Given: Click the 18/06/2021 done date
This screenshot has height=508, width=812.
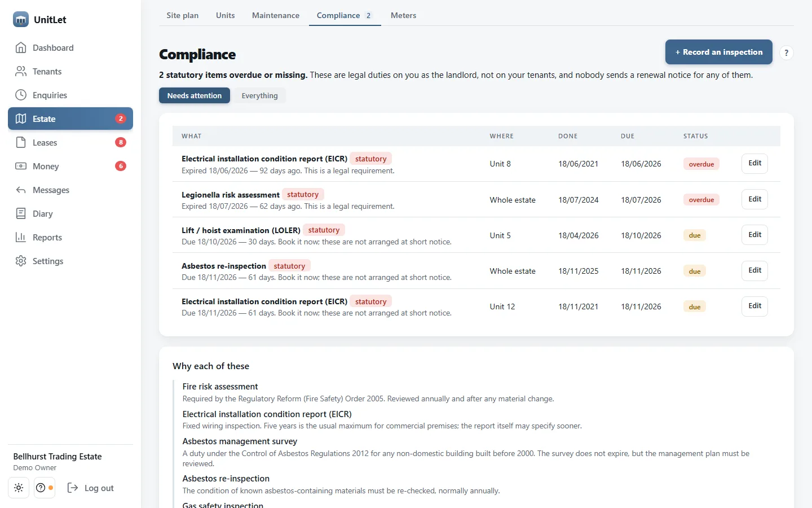Looking at the screenshot, I should 579,164.
